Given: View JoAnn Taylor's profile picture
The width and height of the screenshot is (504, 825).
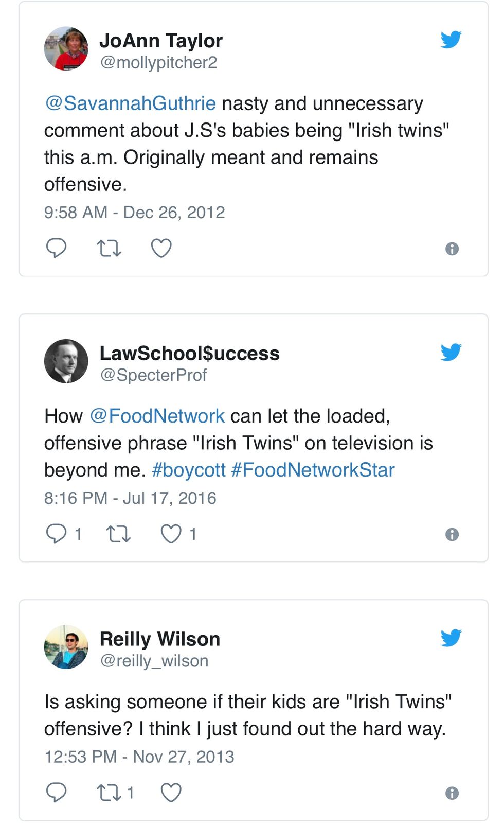Looking at the screenshot, I should tap(66, 49).
